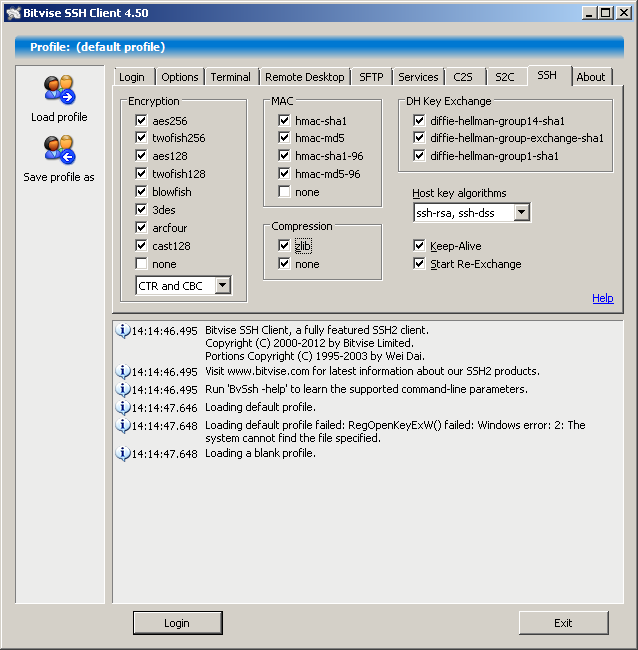Click the Login button

(177, 623)
